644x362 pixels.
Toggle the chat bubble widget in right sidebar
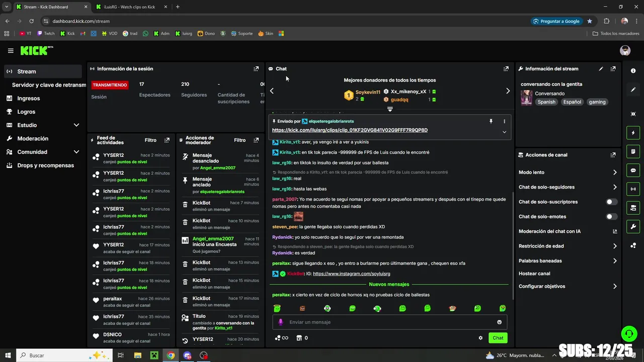click(633, 170)
